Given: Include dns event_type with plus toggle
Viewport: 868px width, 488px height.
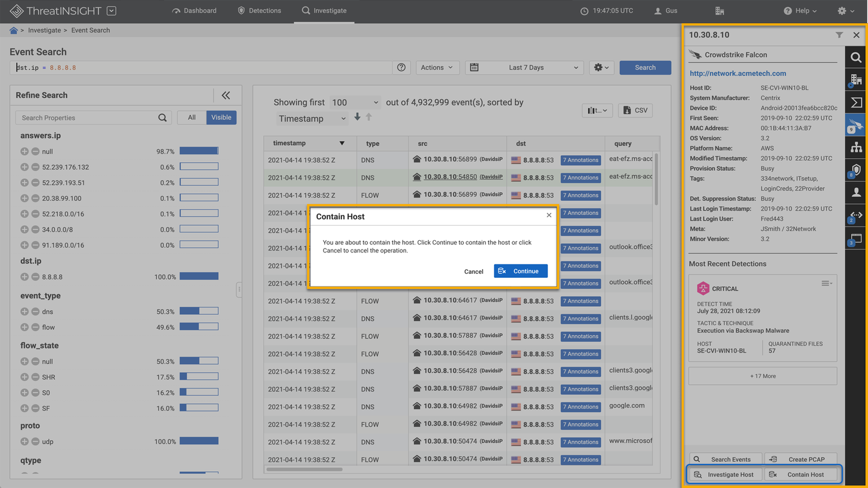Looking at the screenshot, I should pos(24,311).
